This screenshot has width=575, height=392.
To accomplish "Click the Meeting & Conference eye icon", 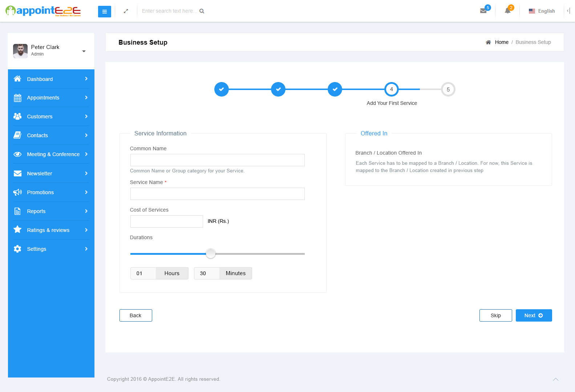I will coord(17,154).
